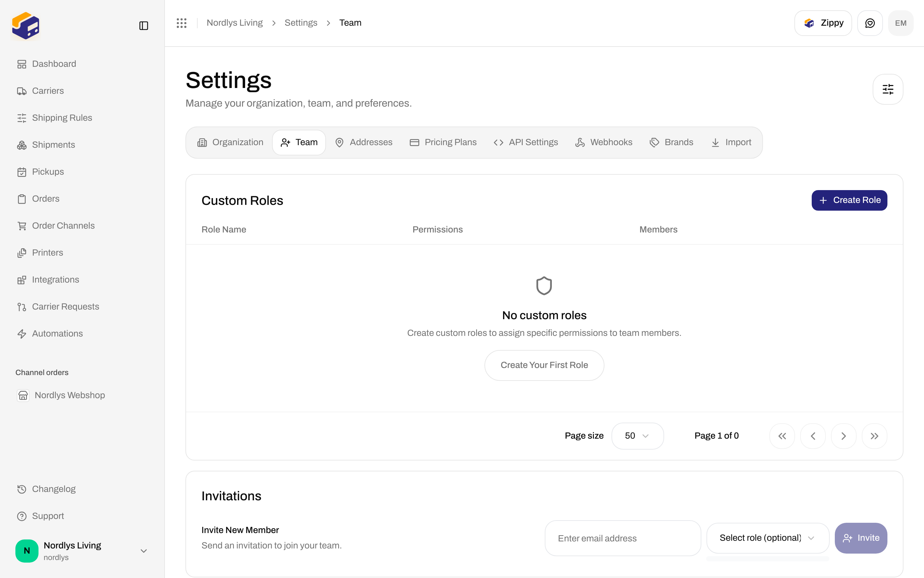Go to next page of roles
This screenshot has width=924, height=578.
(x=843, y=436)
